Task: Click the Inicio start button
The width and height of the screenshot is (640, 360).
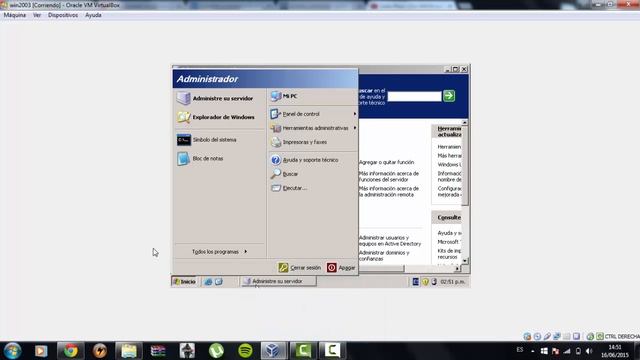Action: [x=184, y=282]
